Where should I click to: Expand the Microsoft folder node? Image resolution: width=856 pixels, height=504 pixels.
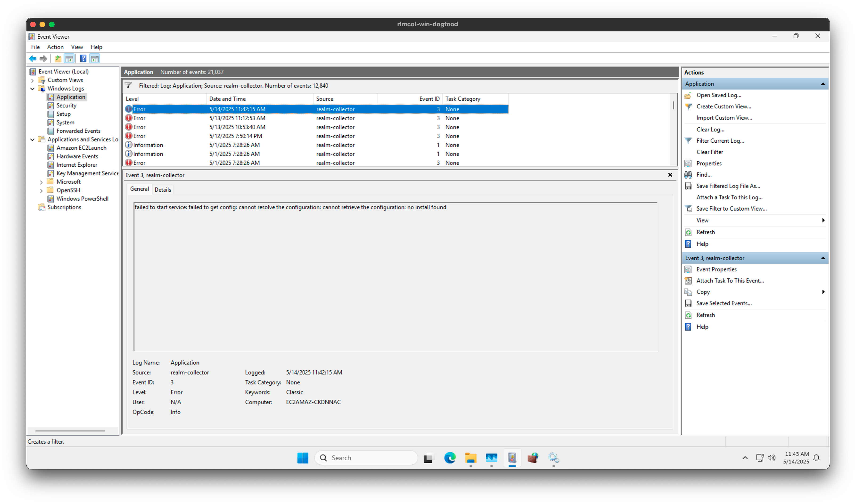41,182
